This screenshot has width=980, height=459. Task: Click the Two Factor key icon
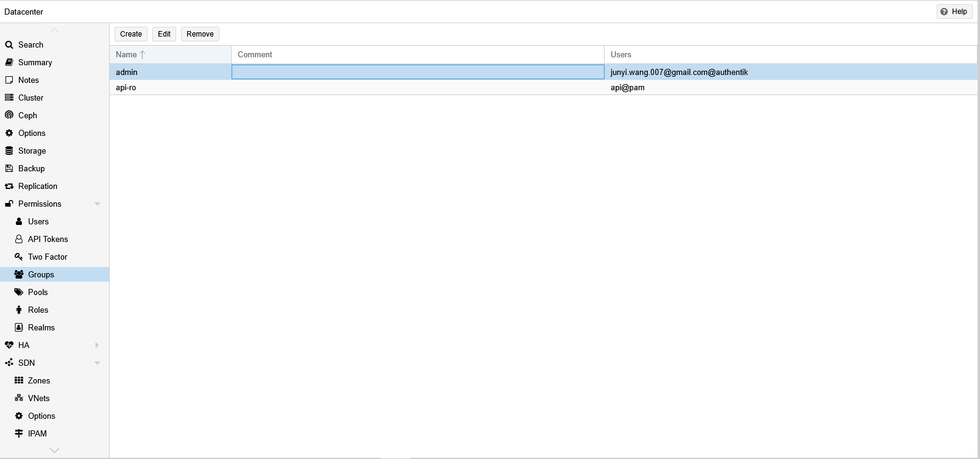pos(19,257)
